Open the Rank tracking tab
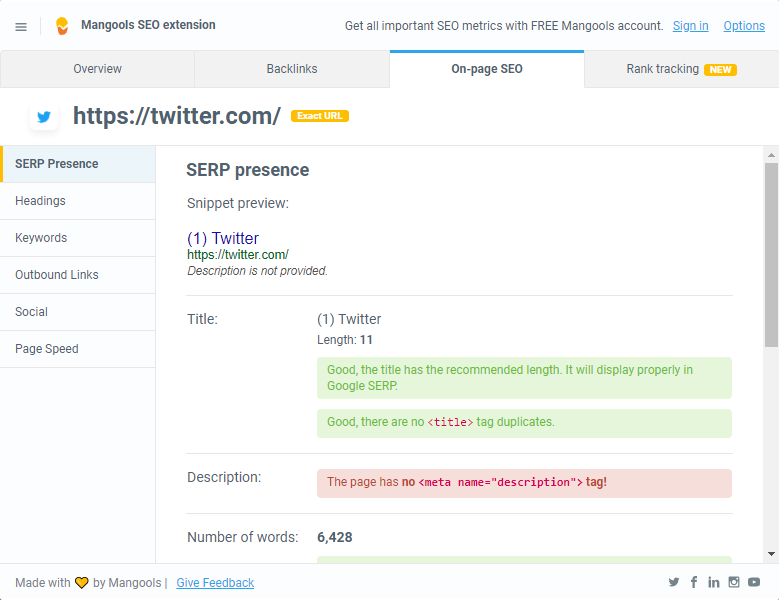This screenshot has width=779, height=600. click(682, 69)
